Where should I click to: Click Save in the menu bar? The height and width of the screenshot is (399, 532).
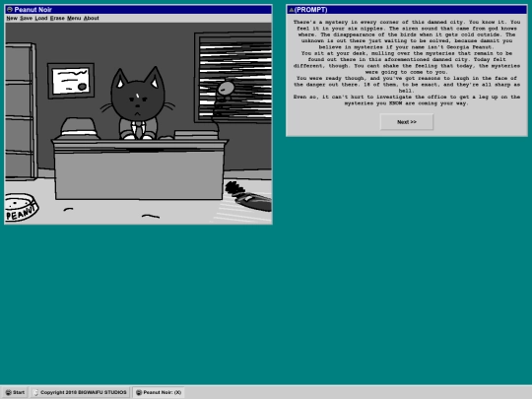point(27,19)
